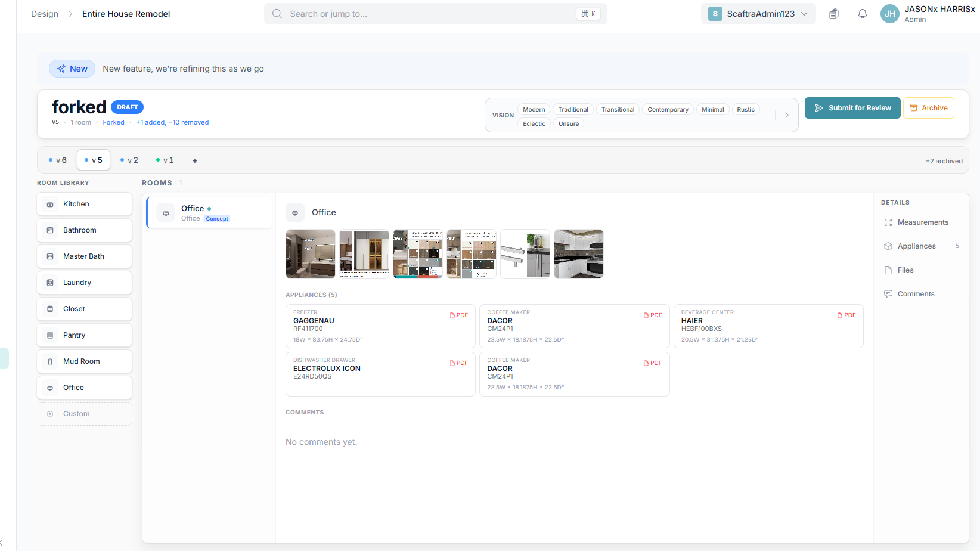This screenshot has width=980, height=551.
Task: Switch to version v6 tab
Action: (x=58, y=160)
